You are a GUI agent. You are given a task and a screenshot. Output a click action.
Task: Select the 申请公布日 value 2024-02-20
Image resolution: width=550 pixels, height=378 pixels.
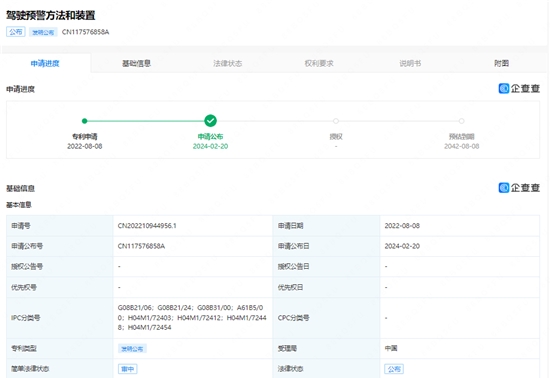pyautogui.click(x=402, y=246)
